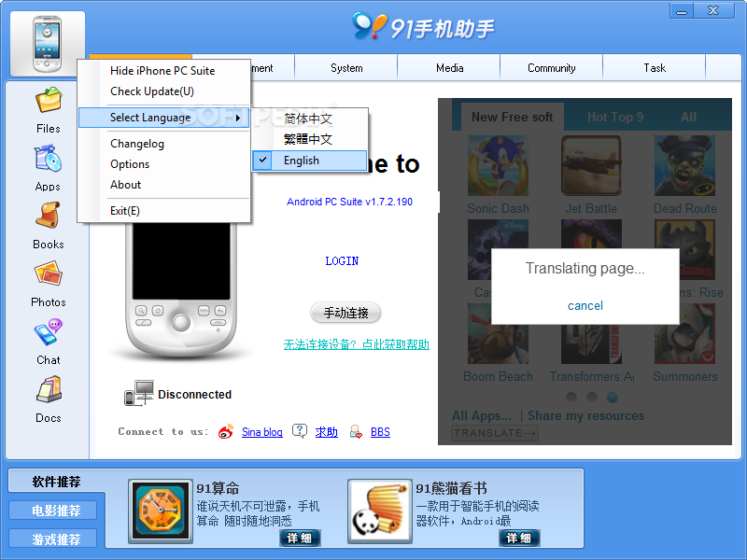Click the help question-mark bubble icon
Screen dimensions: 747x560
(299, 431)
